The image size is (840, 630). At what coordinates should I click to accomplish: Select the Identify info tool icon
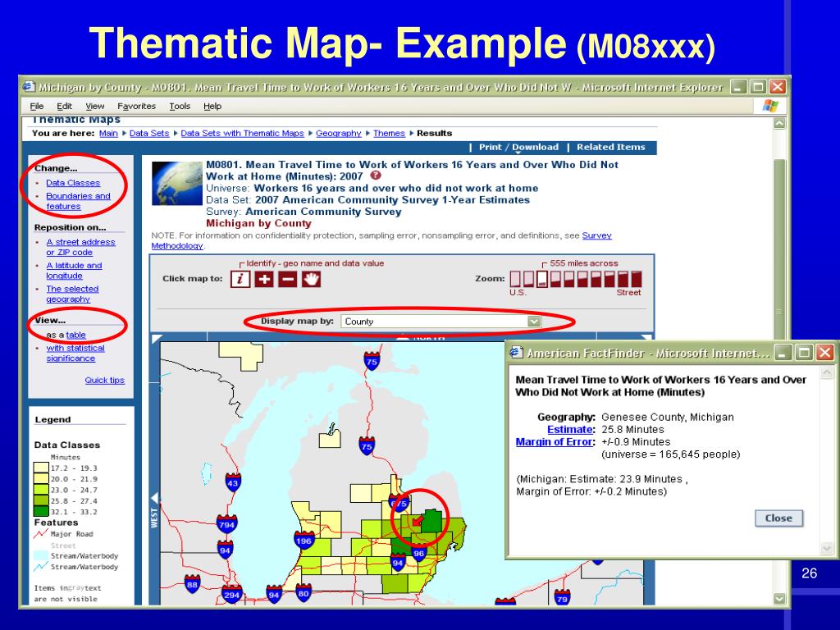[x=240, y=279]
